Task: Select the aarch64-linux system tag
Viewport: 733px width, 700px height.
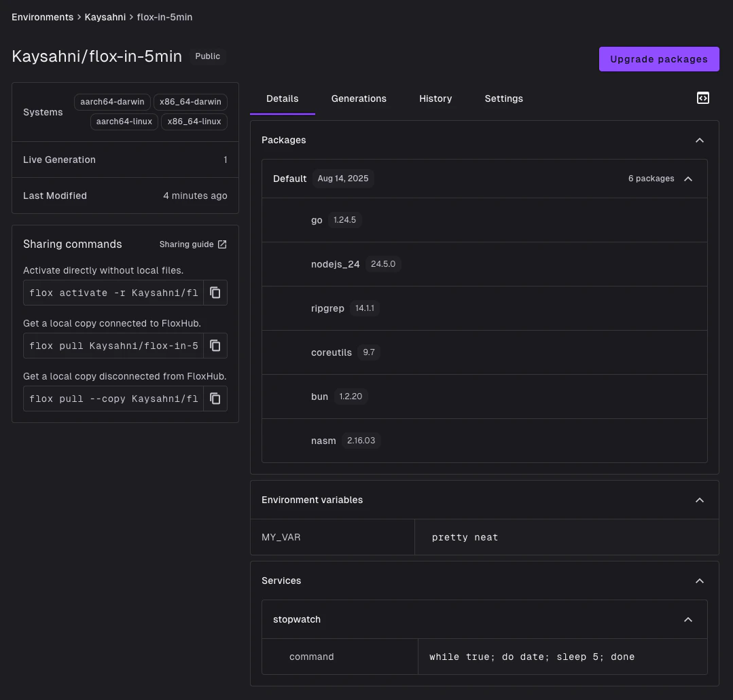Action: pyautogui.click(x=124, y=122)
